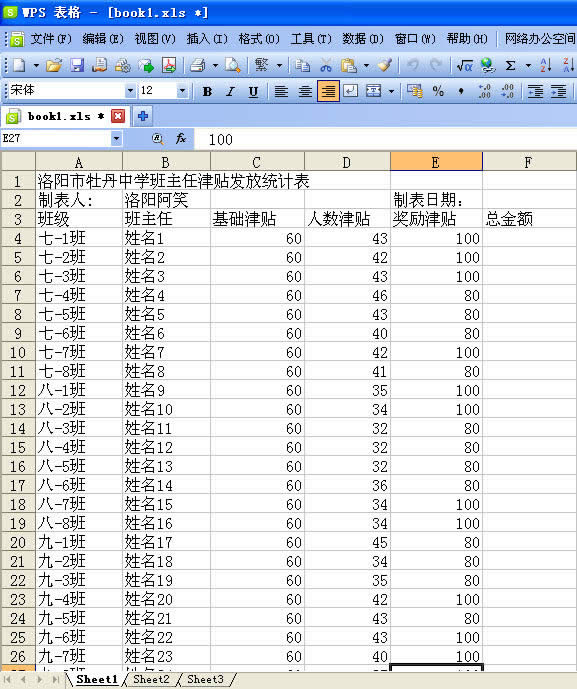Open the Name Box dropdown arrow
577x689 pixels.
[116, 138]
